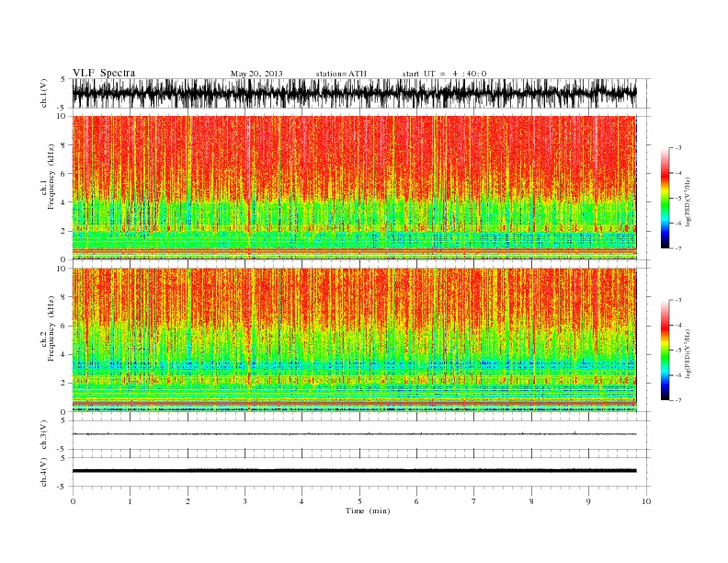Click the "-7" tick on the lower color bar
Screen dimensions: 728x563
point(678,400)
